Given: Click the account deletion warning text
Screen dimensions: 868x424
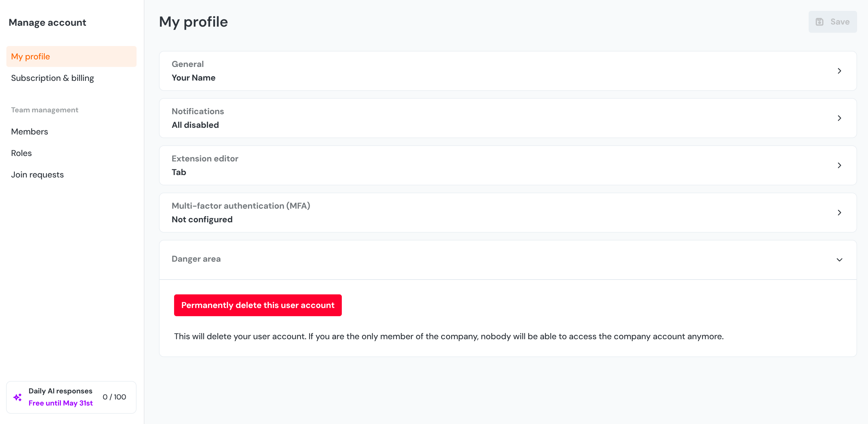Looking at the screenshot, I should [x=449, y=337].
